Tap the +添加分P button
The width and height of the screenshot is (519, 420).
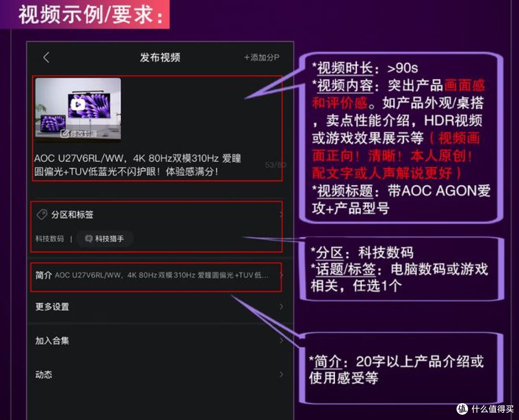tap(262, 58)
